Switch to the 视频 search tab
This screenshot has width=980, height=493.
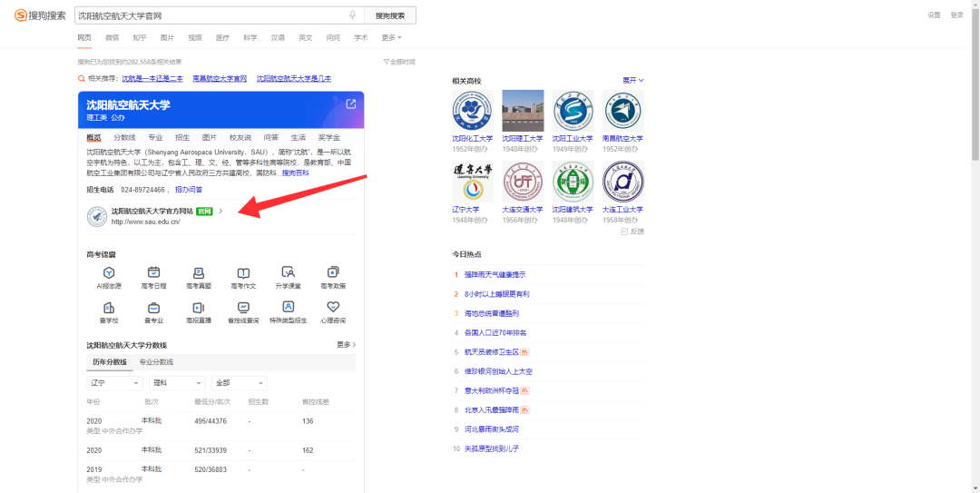pos(195,37)
